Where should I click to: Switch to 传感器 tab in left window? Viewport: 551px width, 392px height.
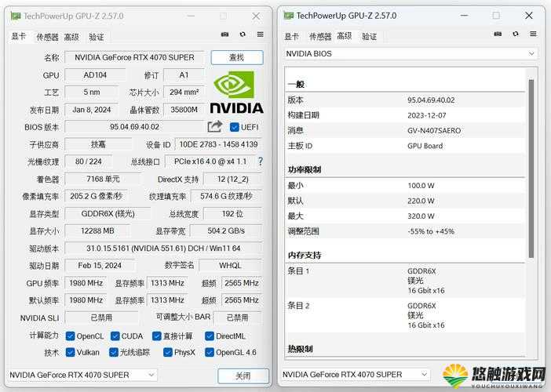coord(47,37)
